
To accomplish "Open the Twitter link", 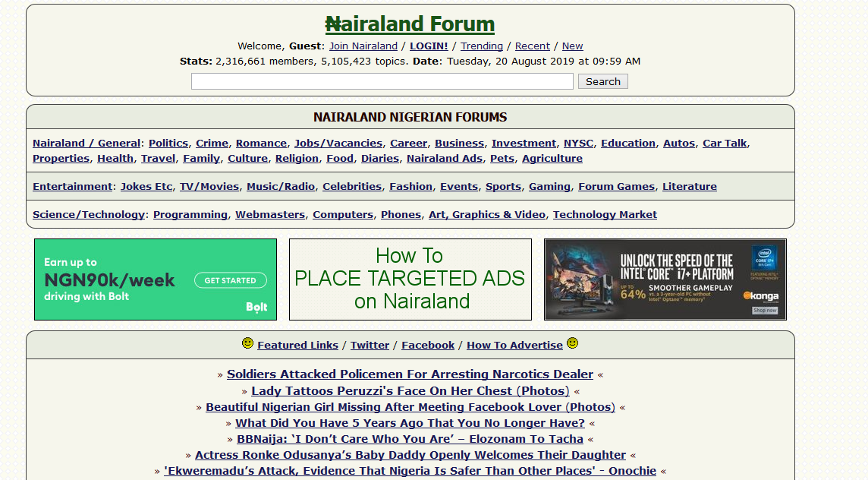I will click(x=370, y=345).
